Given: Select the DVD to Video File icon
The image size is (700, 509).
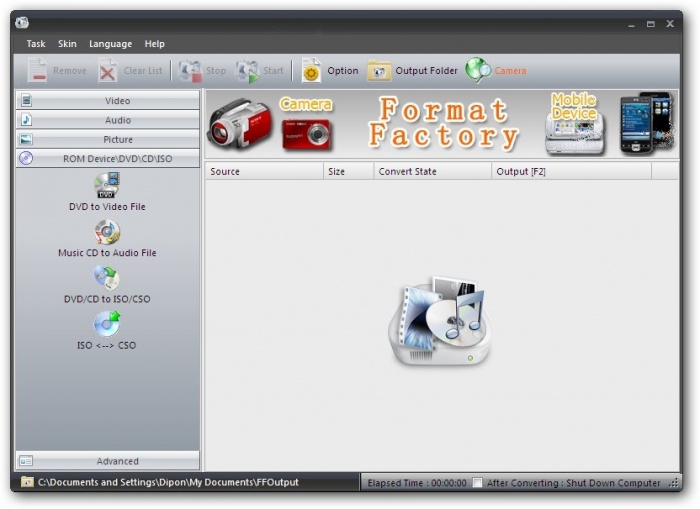Looking at the screenshot, I should click(107, 186).
